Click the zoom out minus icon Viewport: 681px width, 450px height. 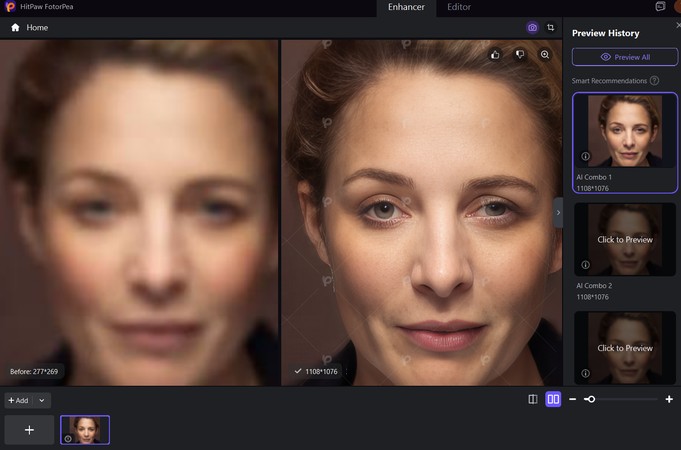(x=572, y=399)
